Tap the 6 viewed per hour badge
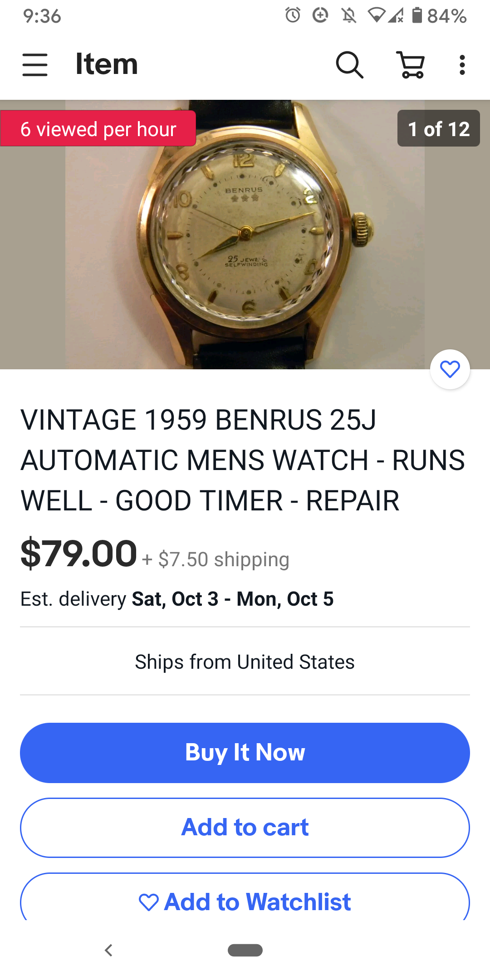Image resolution: width=490 pixels, height=980 pixels. tap(98, 128)
